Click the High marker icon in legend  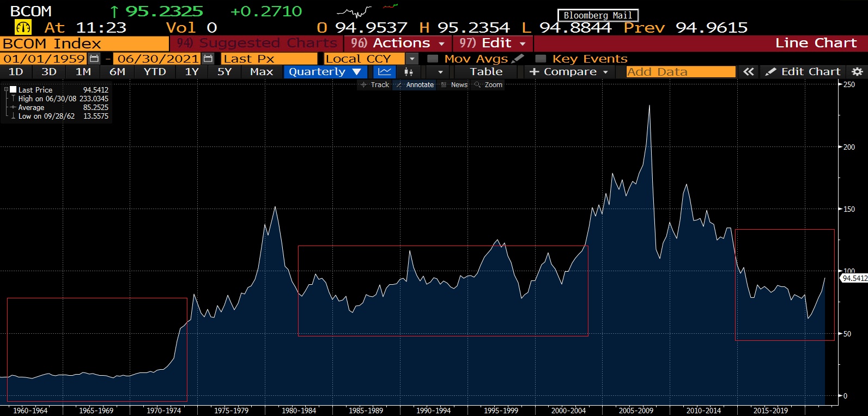[x=13, y=99]
